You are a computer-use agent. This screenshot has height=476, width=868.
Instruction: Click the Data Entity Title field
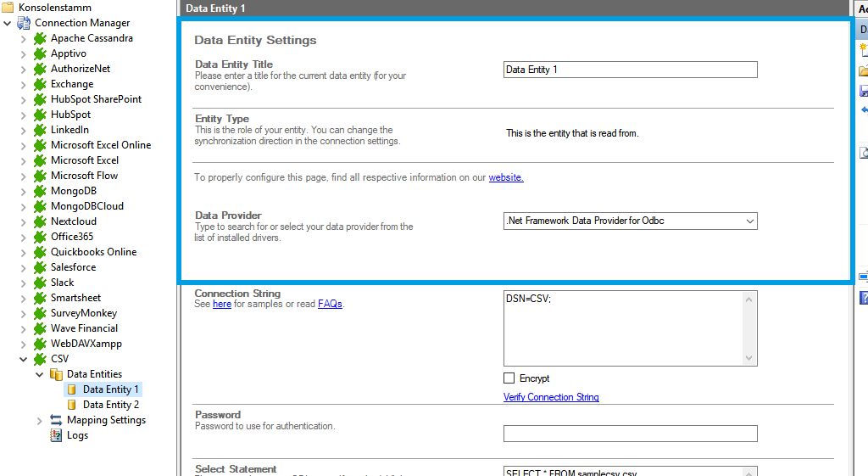point(630,70)
